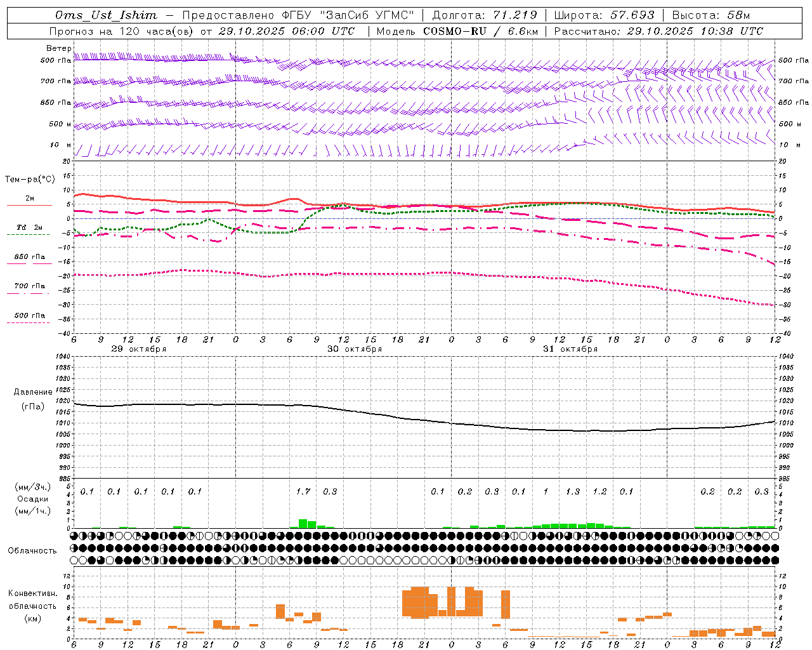Image resolution: width=812 pixels, height=650 pixels.
Task: Click the Модель COSMO-RU / 6.6км label
Action: (457, 31)
